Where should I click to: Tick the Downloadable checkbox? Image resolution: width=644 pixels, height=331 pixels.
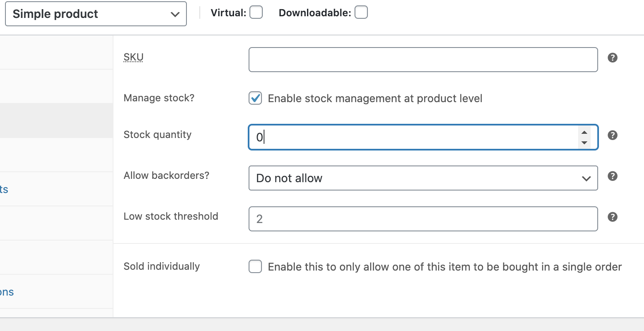(361, 13)
